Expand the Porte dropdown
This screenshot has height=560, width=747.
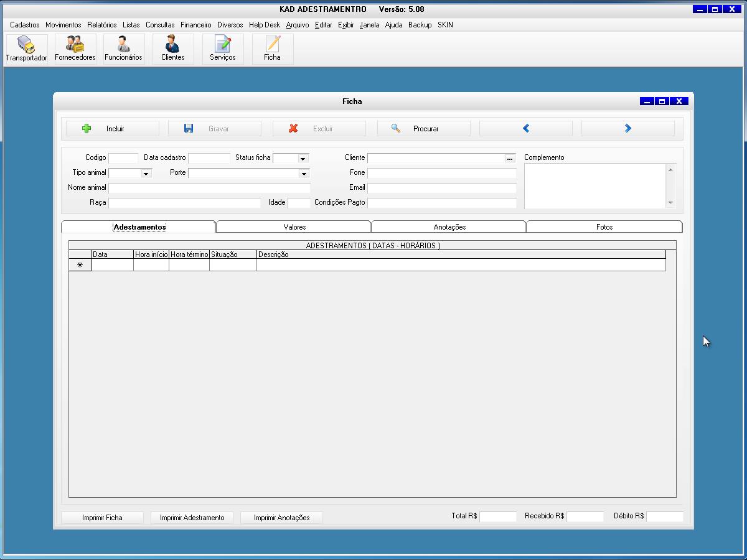pos(304,174)
